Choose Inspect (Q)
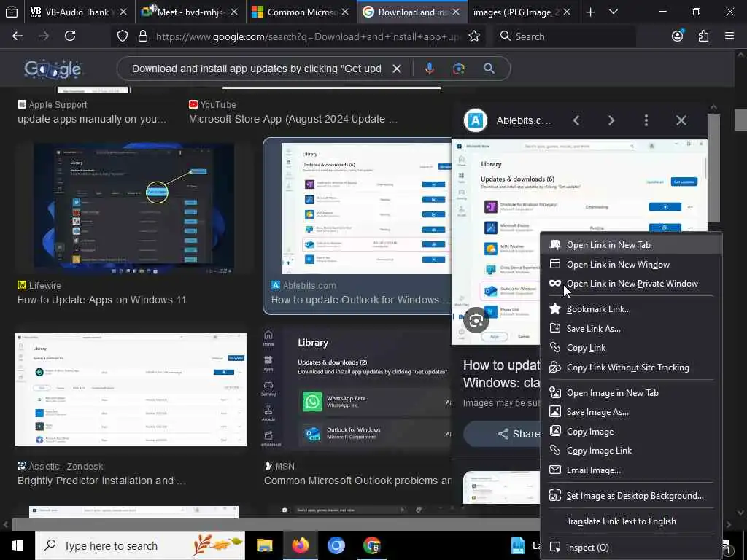Image resolution: width=747 pixels, height=560 pixels. [632, 547]
